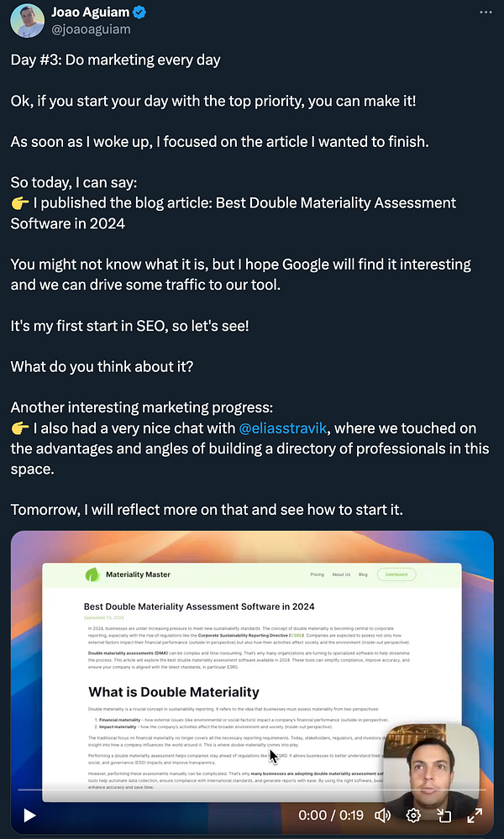Open the three-dot more options menu
The image size is (504, 839).
click(486, 13)
